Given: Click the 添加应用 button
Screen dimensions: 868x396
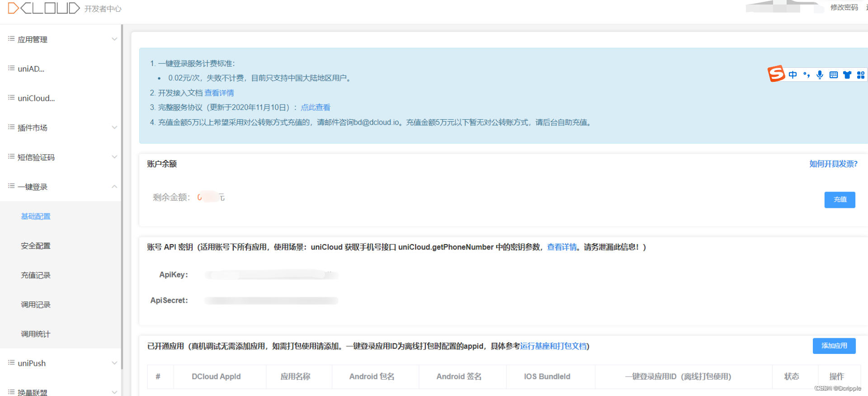Looking at the screenshot, I should pyautogui.click(x=834, y=346).
